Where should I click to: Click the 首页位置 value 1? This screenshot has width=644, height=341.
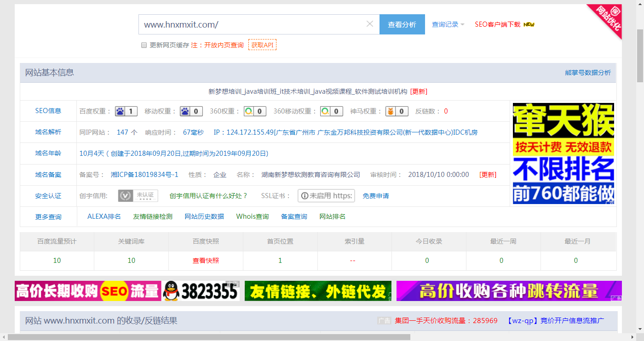[280, 261]
